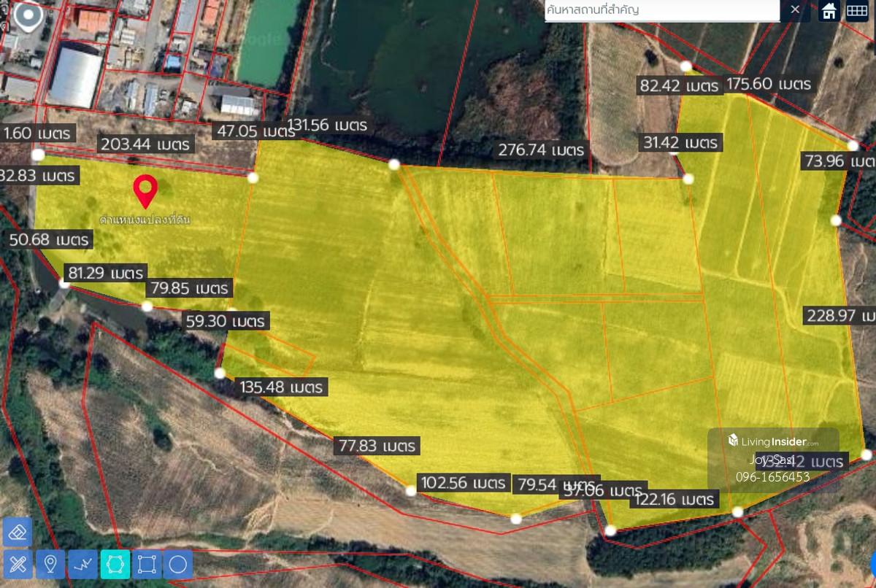The width and height of the screenshot is (876, 588).
Task: Toggle the active polygon drawing tool
Action: pyautogui.click(x=115, y=564)
